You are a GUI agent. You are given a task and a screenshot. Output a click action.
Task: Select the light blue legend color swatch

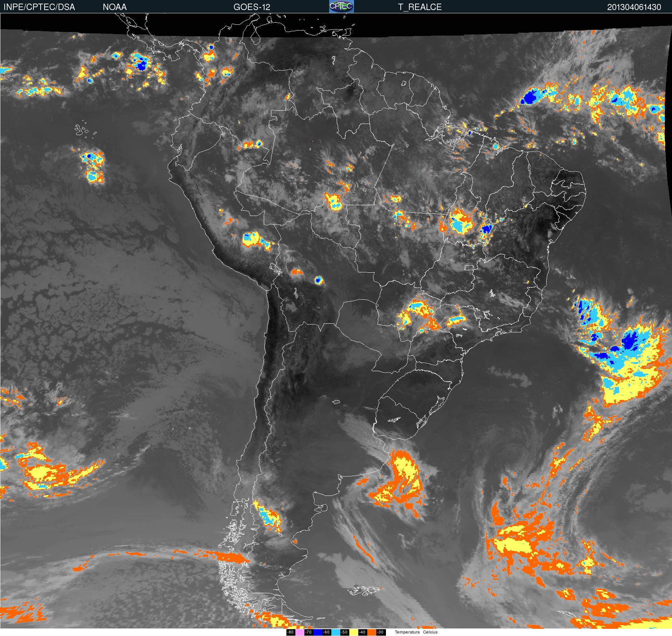pyautogui.click(x=336, y=632)
